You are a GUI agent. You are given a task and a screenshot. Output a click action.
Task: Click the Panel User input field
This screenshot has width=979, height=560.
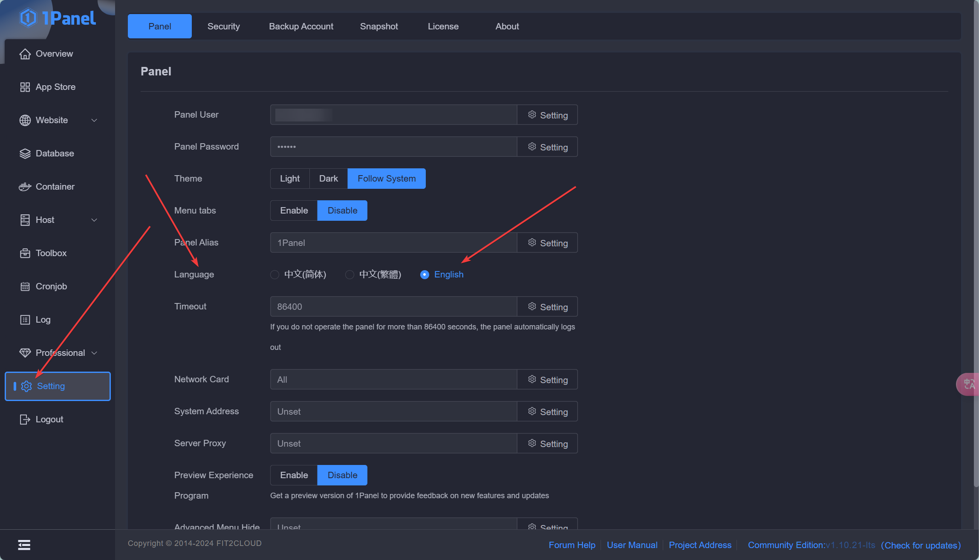coord(394,115)
